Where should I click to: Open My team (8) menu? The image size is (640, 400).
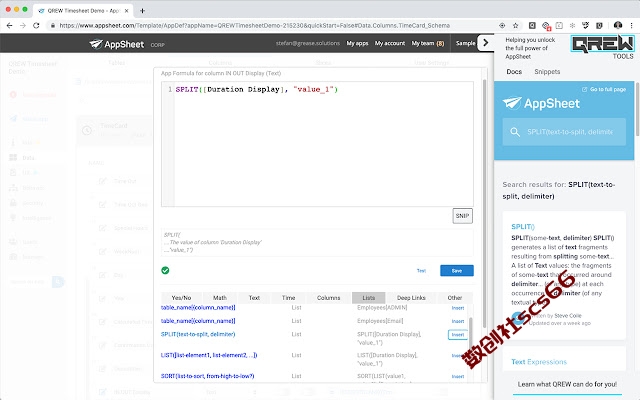coord(428,43)
